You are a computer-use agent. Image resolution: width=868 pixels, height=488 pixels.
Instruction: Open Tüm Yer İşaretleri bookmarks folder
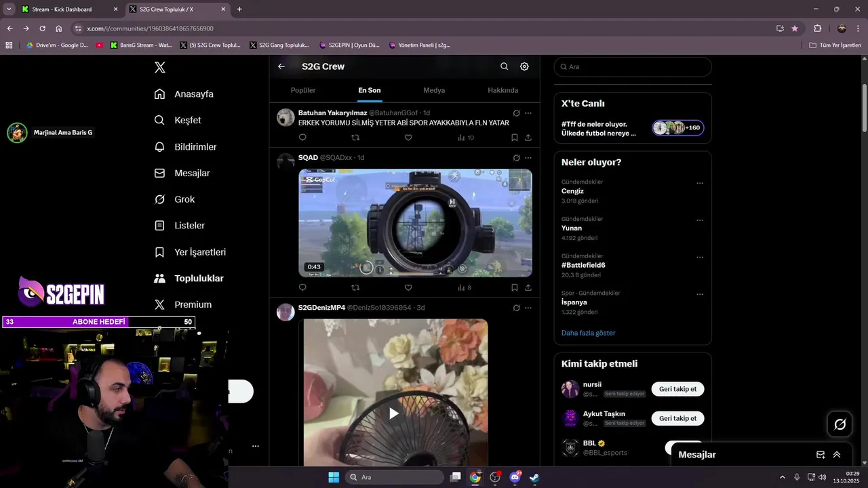tap(835, 45)
